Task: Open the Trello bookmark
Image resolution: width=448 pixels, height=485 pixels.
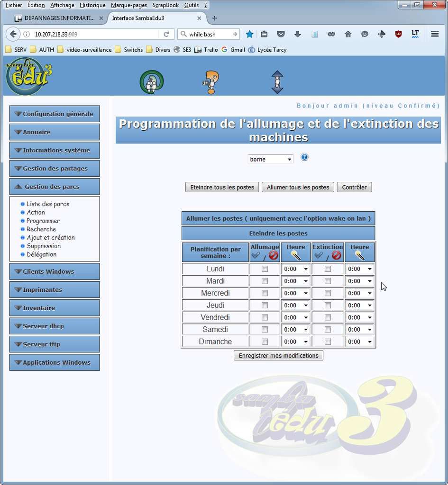Action: pyautogui.click(x=206, y=49)
